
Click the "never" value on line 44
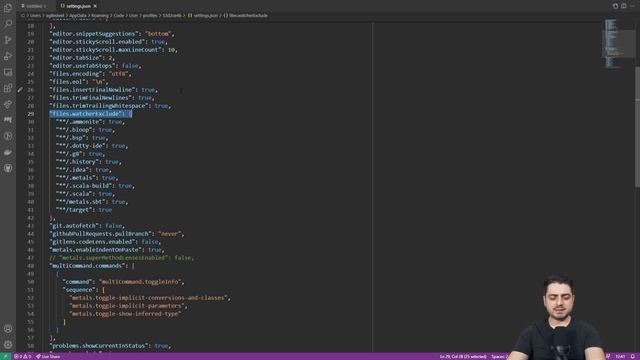169,234
